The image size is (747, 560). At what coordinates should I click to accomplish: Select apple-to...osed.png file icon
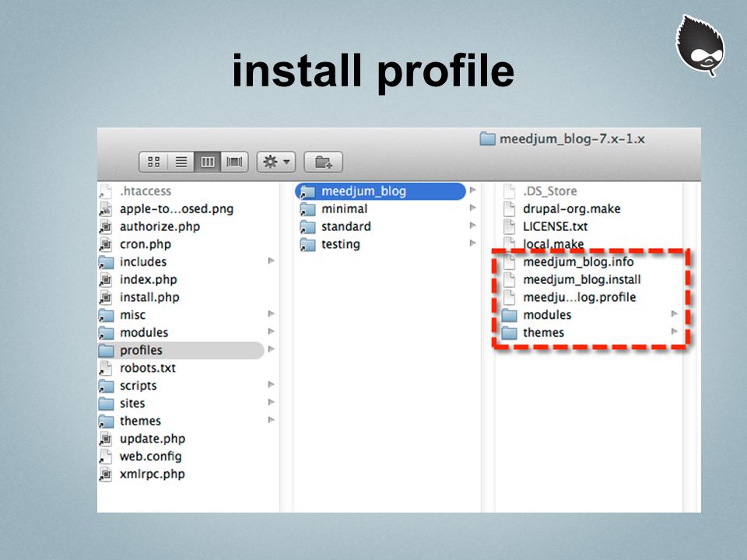tap(105, 209)
